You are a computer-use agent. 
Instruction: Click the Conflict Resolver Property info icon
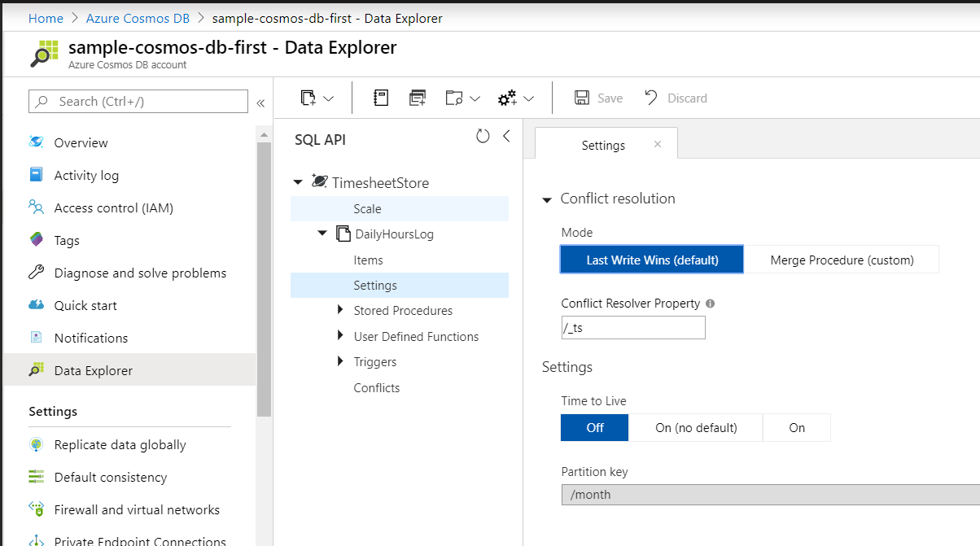710,304
